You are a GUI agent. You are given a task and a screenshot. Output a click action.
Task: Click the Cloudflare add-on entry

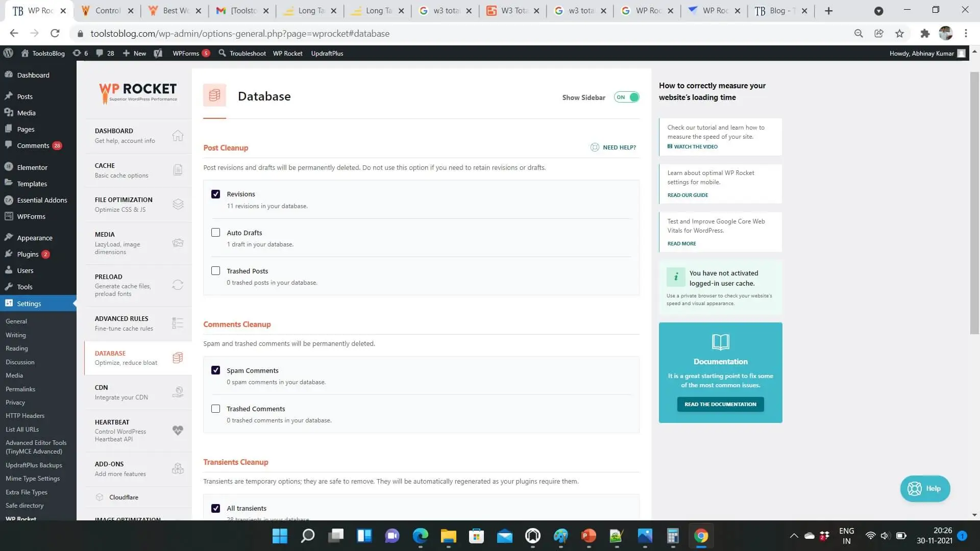[124, 497]
